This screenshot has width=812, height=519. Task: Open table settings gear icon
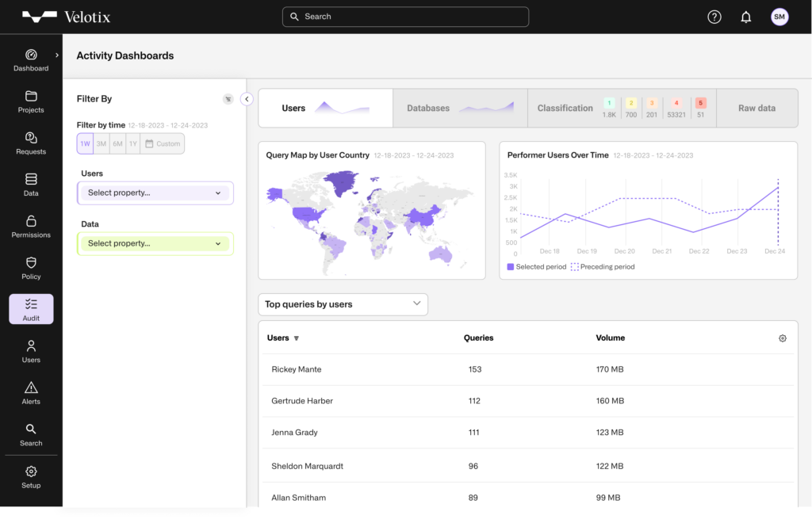[x=783, y=338]
